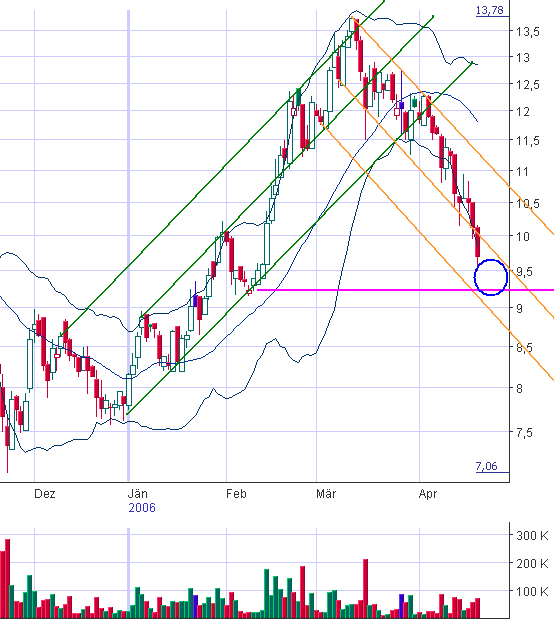Click the 10,5 price axis label
Screen dimensions: 554x619
pyautogui.click(x=528, y=204)
